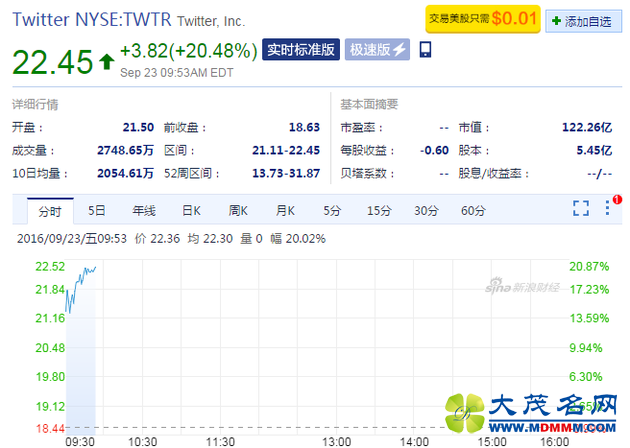Select the 分时 chart tab

pyautogui.click(x=50, y=211)
